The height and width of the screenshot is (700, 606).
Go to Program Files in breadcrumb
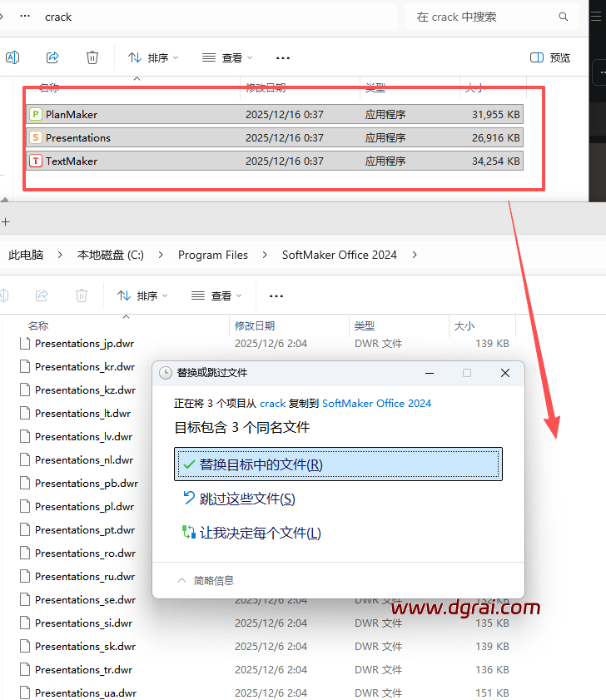click(212, 255)
